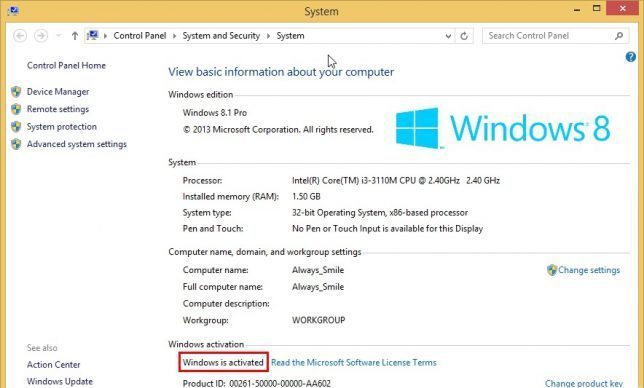Click the shield icon beside Device Manager
This screenshot has height=388, width=644.
(16, 92)
